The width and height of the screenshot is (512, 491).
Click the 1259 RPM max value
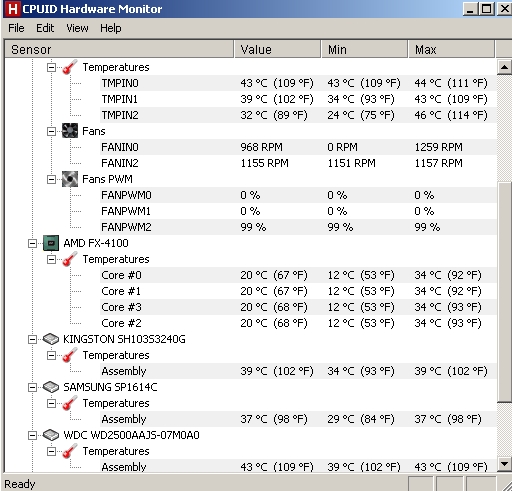coord(438,147)
